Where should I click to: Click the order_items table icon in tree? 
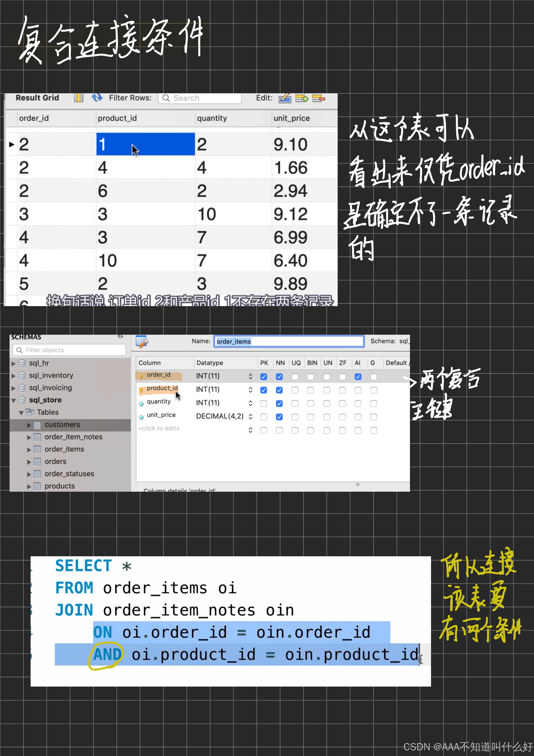click(37, 450)
